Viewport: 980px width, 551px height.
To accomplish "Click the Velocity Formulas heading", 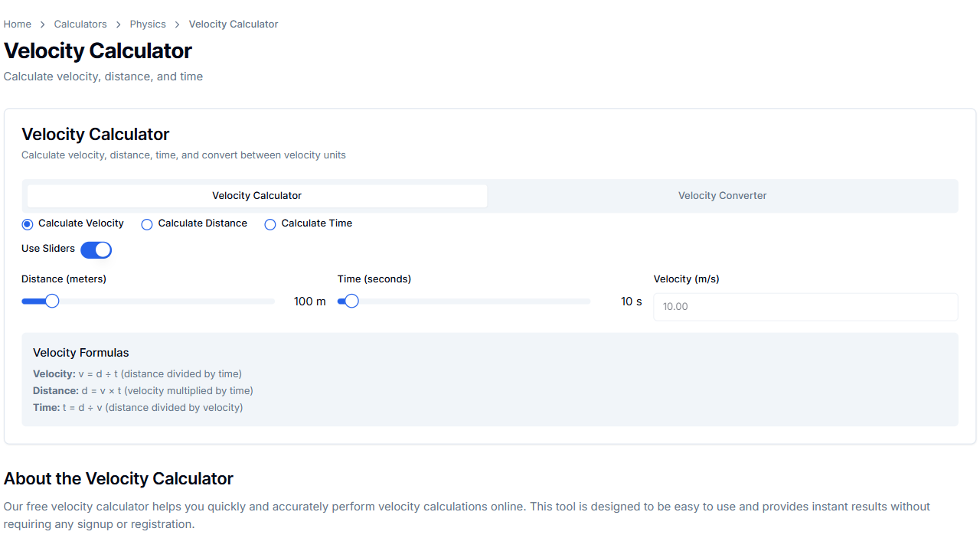I will pos(81,353).
